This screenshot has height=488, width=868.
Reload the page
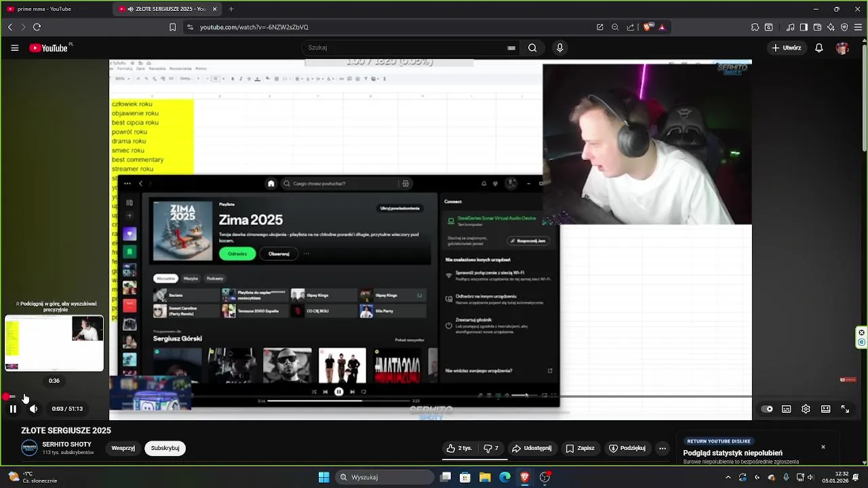pyautogui.click(x=37, y=27)
